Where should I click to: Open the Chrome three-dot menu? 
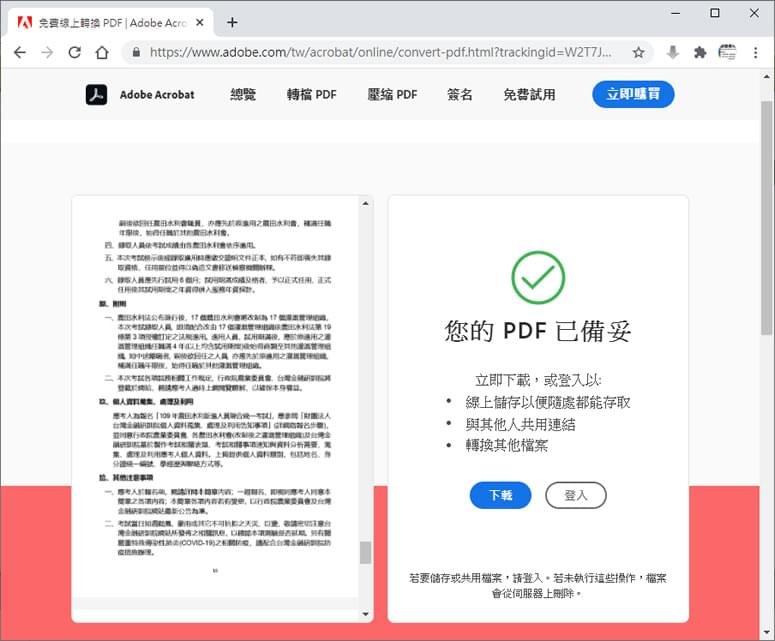[755, 52]
